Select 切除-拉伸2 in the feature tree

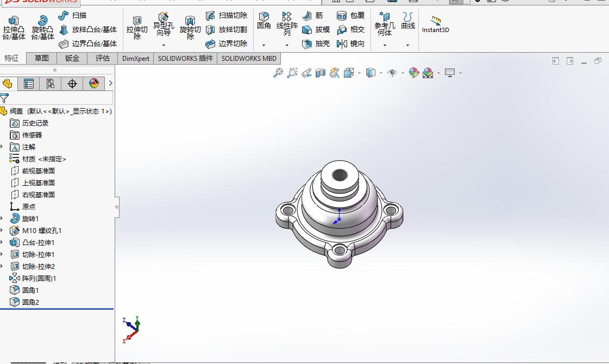click(38, 266)
